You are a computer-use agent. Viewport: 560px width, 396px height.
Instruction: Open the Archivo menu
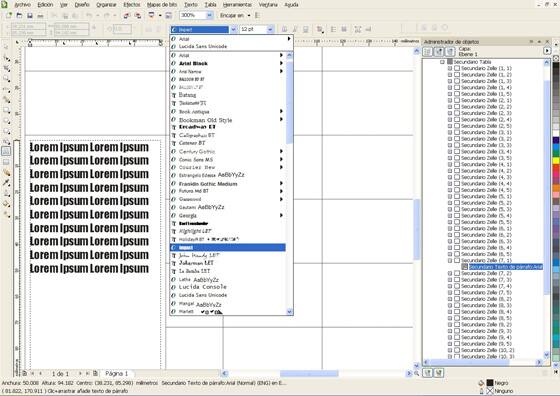[22, 5]
